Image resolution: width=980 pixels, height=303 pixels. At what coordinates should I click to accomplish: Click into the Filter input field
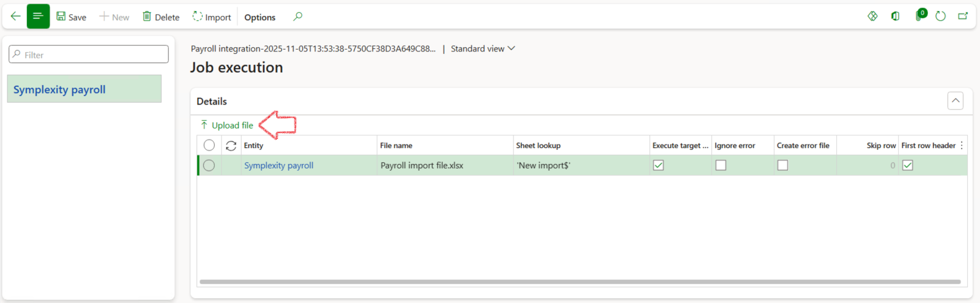[x=89, y=54]
